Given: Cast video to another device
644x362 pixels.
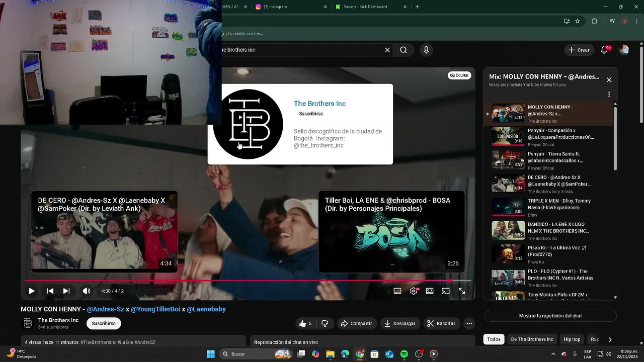Looking at the screenshot, I should click(446, 291).
